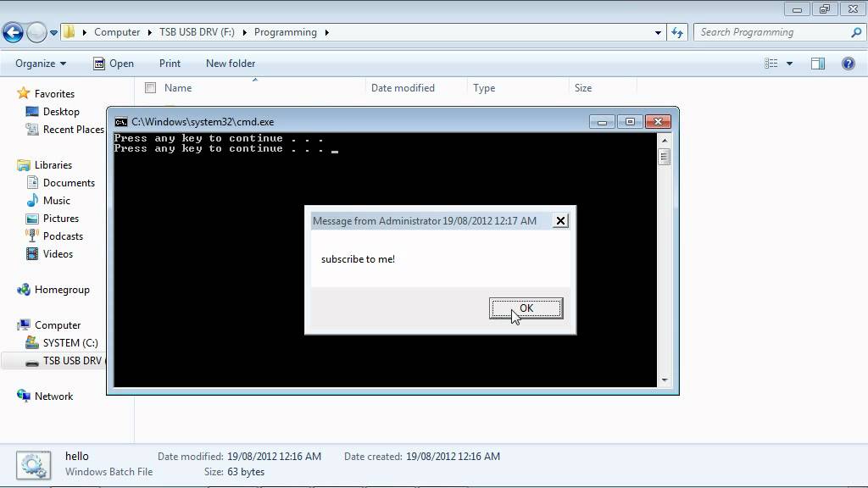Select Computer in navigation pane
This screenshot has width=868, height=488.
point(58,325)
